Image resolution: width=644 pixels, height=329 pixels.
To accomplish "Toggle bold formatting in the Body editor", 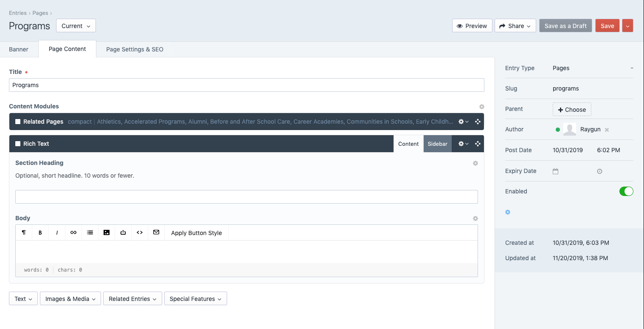I will pos(40,233).
